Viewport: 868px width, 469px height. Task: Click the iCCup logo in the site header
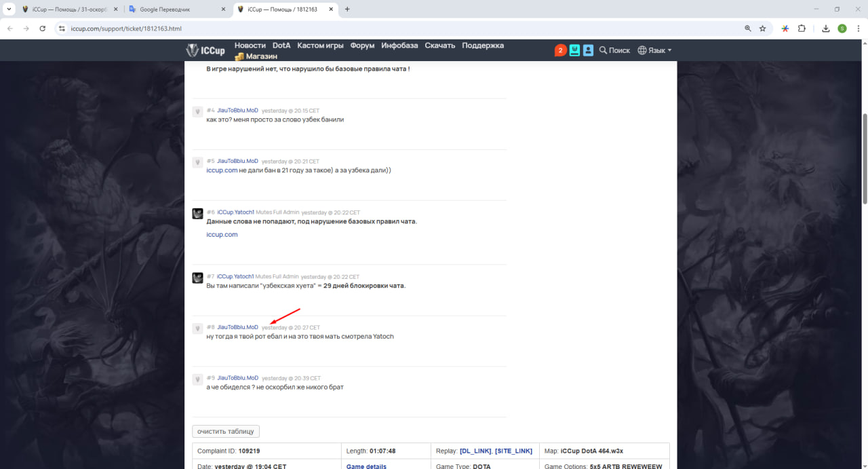205,50
